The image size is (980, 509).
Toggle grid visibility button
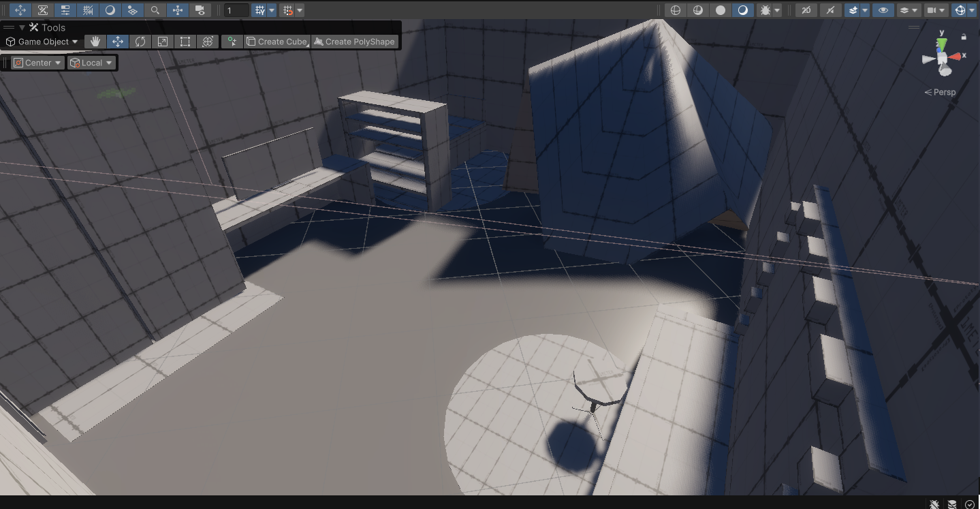click(259, 10)
